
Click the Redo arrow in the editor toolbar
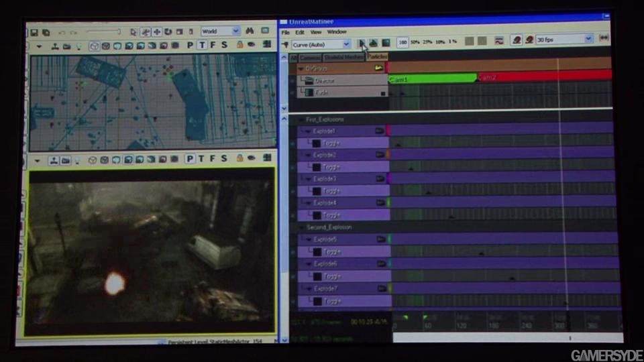(x=74, y=32)
